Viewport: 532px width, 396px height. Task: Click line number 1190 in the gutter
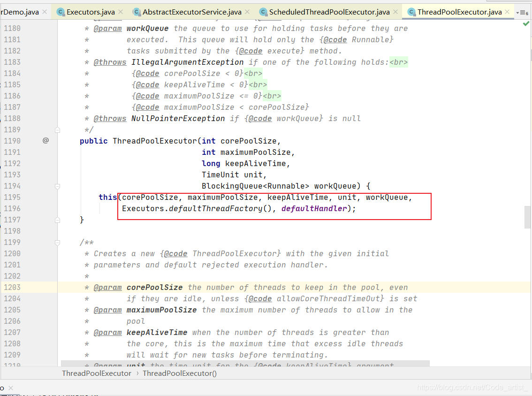pos(12,141)
